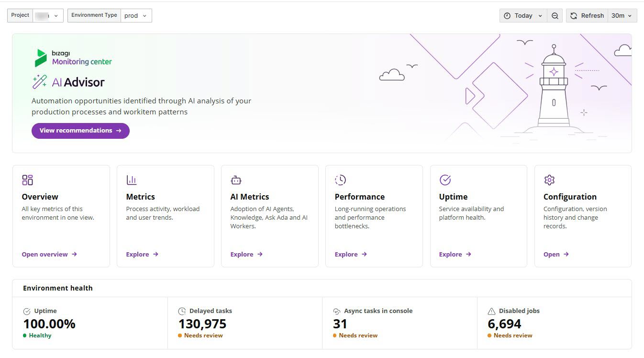Click the Async tasks in console icon
Viewport: 644px width, 358px height.
click(x=336, y=311)
